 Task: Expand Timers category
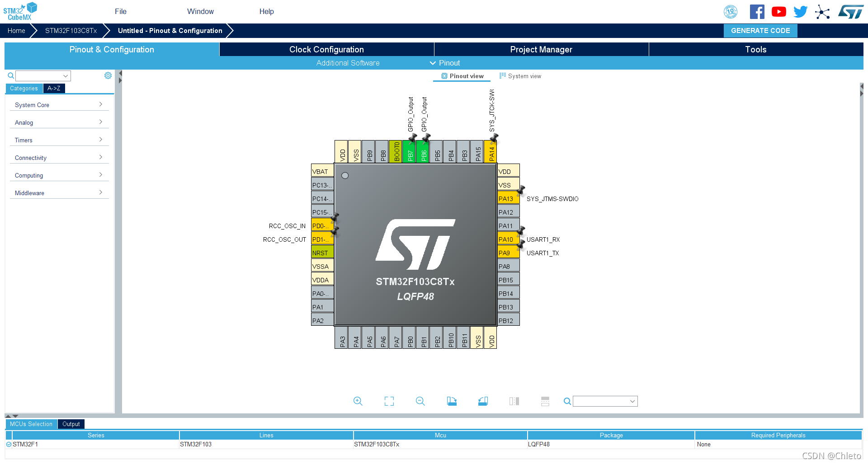coord(59,140)
